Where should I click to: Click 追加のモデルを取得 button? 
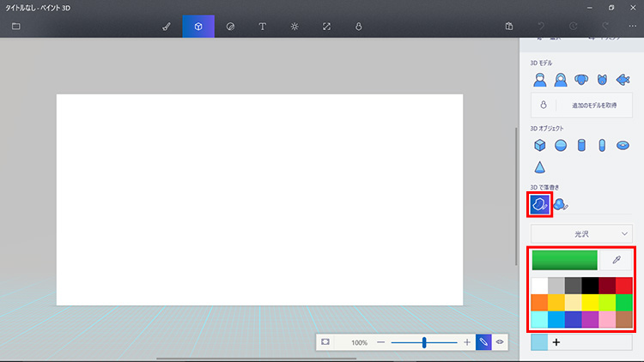[x=592, y=106]
